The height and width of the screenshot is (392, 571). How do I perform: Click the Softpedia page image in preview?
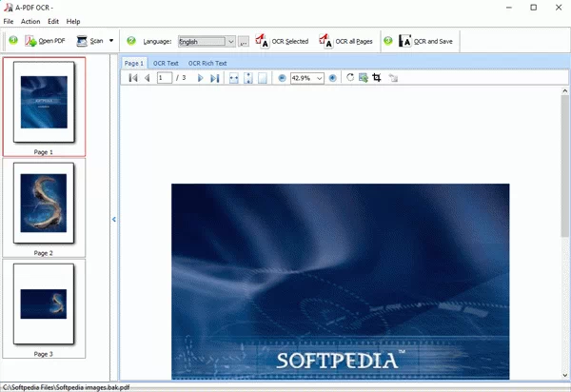(x=341, y=282)
